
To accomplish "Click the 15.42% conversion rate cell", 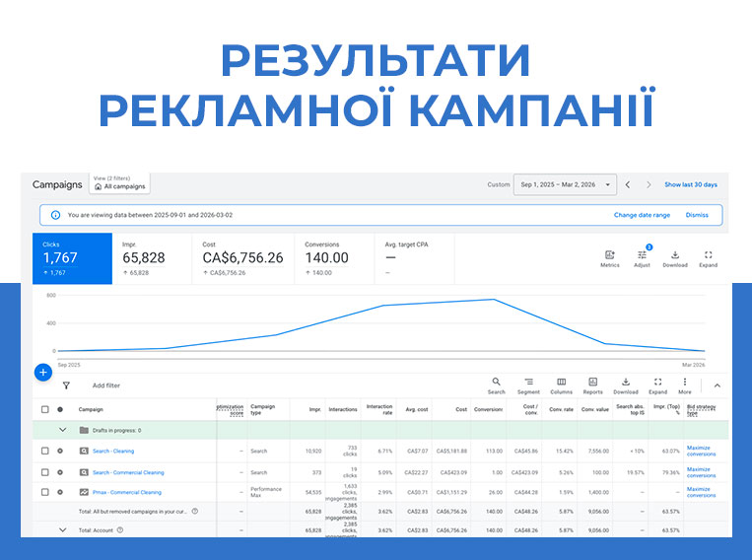I will pyautogui.click(x=564, y=452).
